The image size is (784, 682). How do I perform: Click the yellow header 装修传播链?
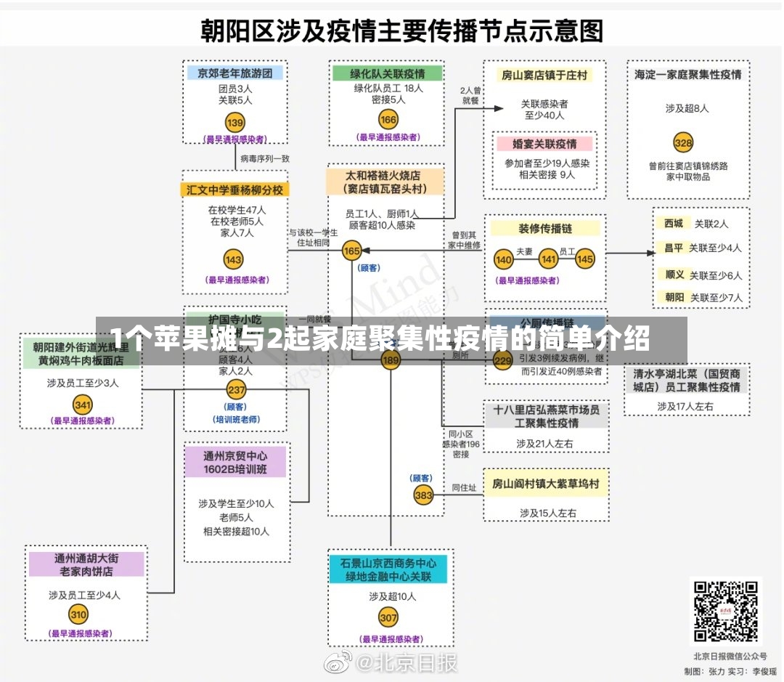[545, 229]
